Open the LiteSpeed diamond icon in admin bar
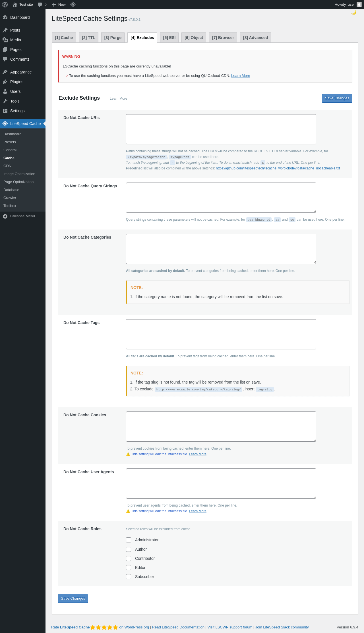 click(73, 5)
